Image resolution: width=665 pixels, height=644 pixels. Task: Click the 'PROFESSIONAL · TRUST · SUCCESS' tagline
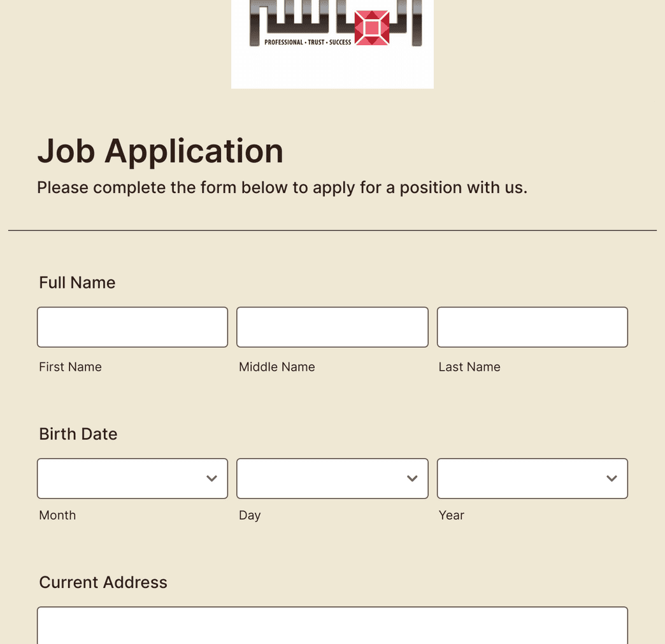[x=306, y=42]
